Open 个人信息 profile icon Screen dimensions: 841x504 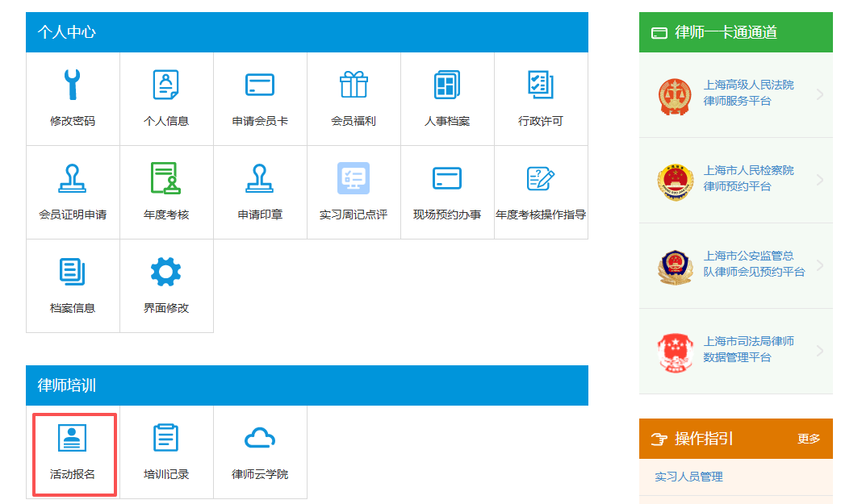166,85
